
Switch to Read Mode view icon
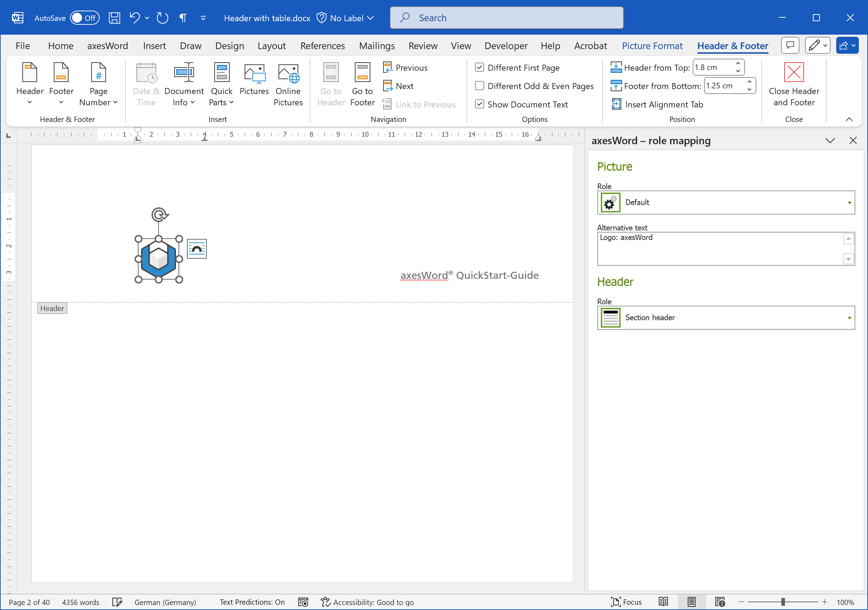[x=663, y=602]
